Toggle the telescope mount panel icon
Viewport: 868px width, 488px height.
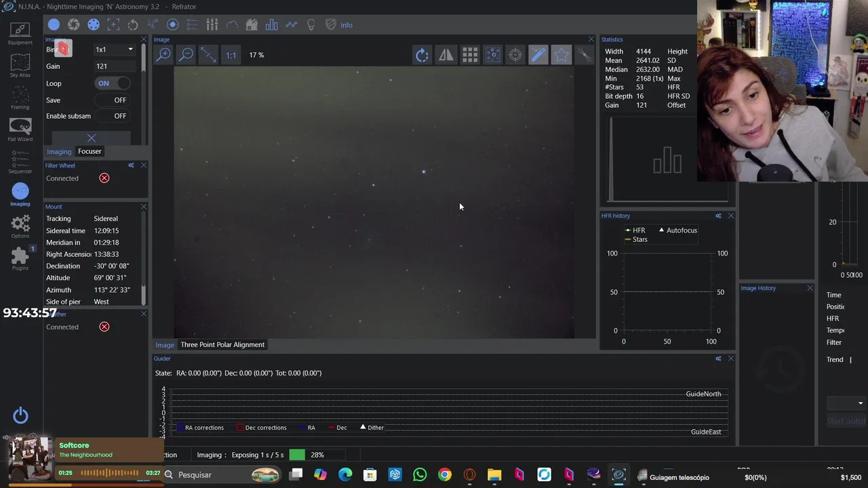point(153,25)
